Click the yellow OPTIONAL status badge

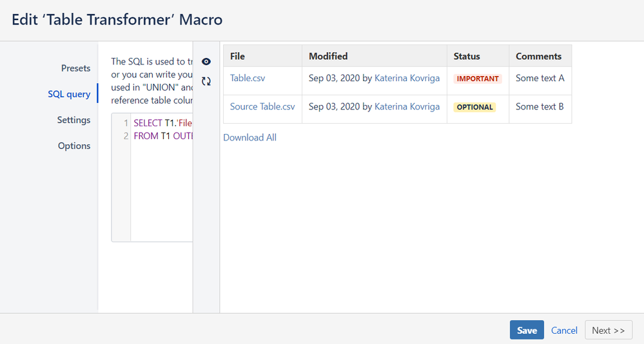474,107
